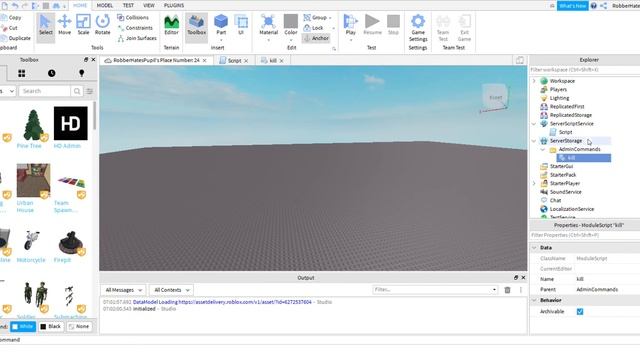Click the Stop test button

(393, 25)
